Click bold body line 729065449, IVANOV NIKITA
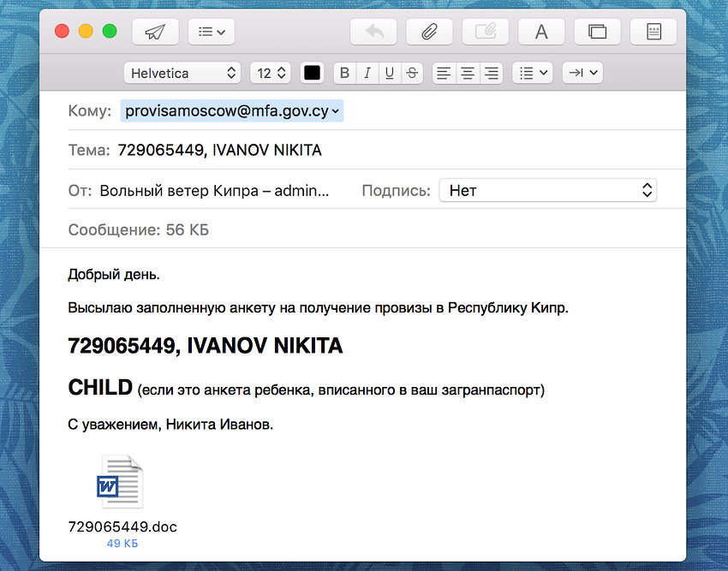 pos(206,346)
